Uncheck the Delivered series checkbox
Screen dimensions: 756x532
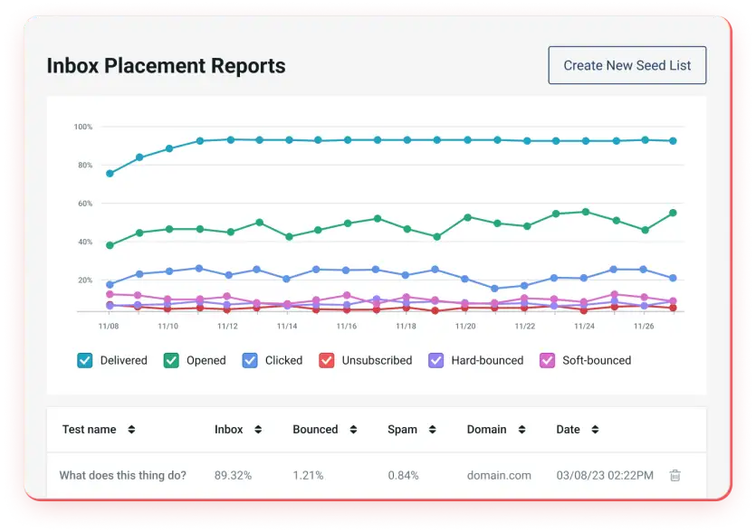point(85,360)
